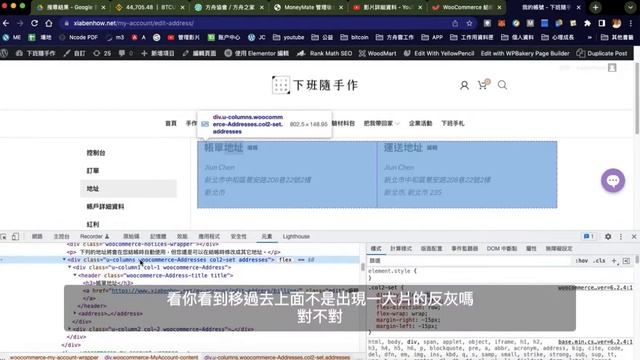Click Edit with WPBakery Page Builder
Image resolution: width=640 pixels, height=360 pixels.
coord(525,53)
